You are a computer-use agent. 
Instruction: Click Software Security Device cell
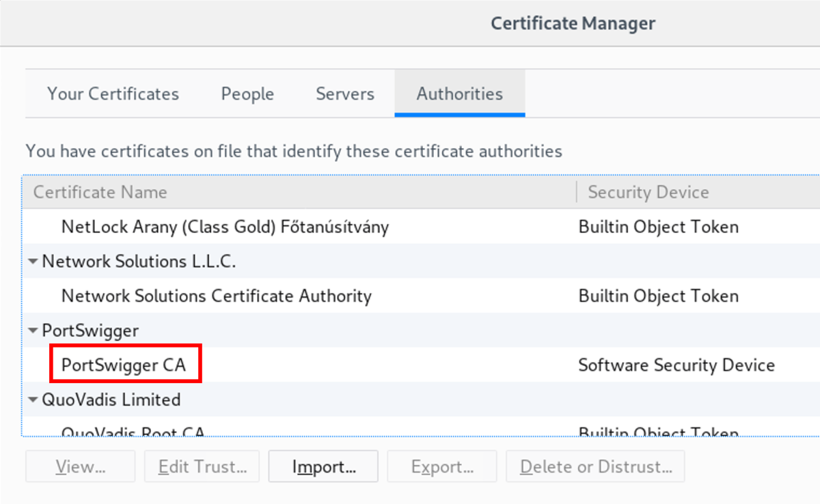[x=676, y=365]
